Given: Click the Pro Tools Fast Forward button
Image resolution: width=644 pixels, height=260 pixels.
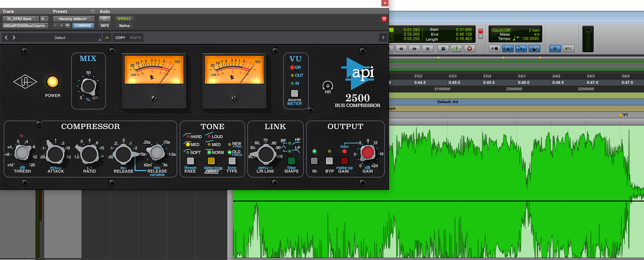Looking at the screenshot, I should click(414, 49).
